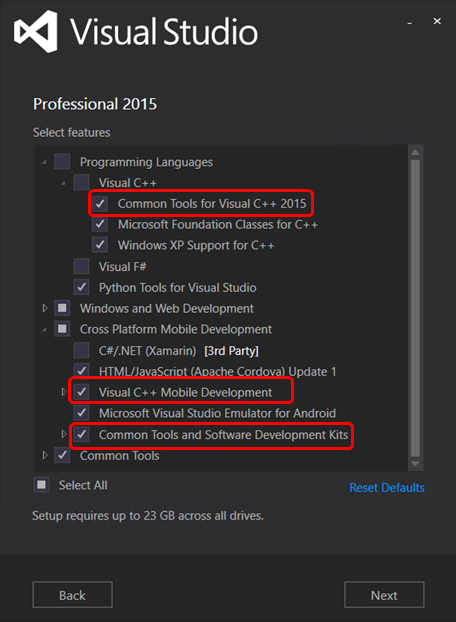Expand Common Tools and Software Development Kits
The width and height of the screenshot is (456, 622).
pyautogui.click(x=64, y=434)
